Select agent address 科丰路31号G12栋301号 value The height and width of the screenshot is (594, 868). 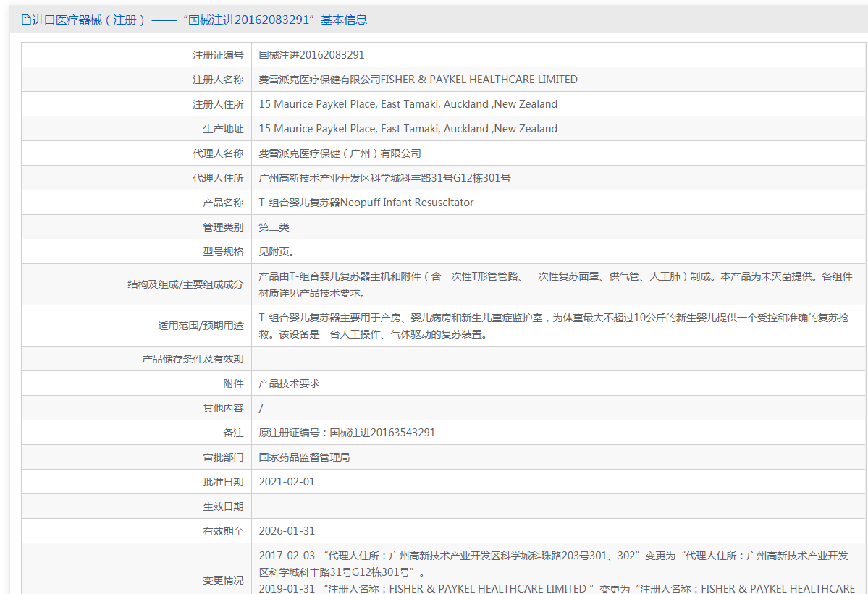[x=384, y=178]
